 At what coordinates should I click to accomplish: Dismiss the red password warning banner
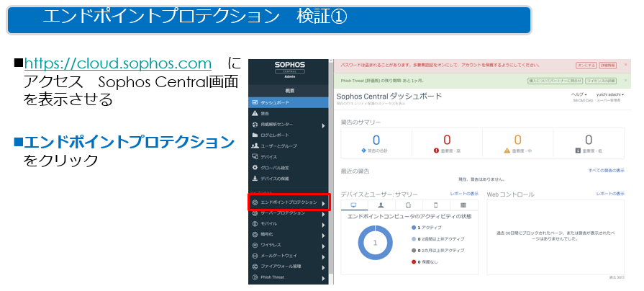(625, 65)
